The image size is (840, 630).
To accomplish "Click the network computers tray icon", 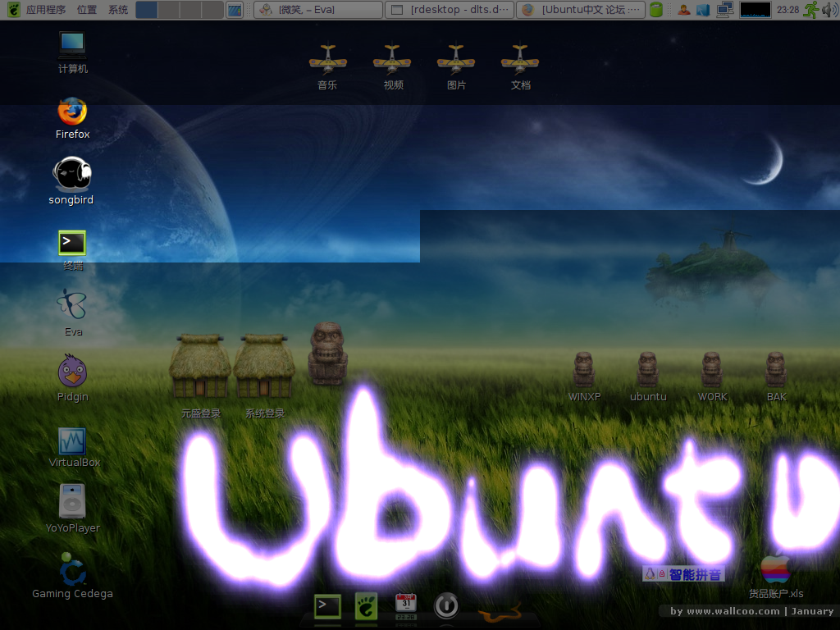I will point(725,10).
